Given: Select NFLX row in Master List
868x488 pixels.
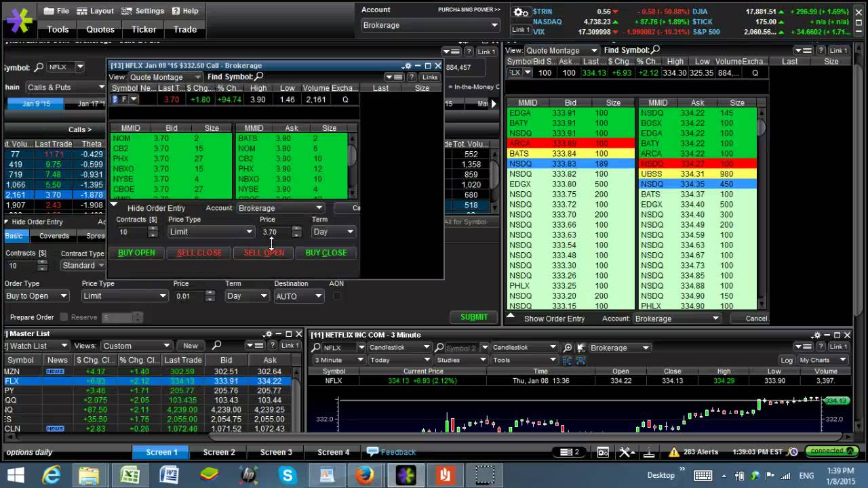Looking at the screenshot, I should coord(148,381).
